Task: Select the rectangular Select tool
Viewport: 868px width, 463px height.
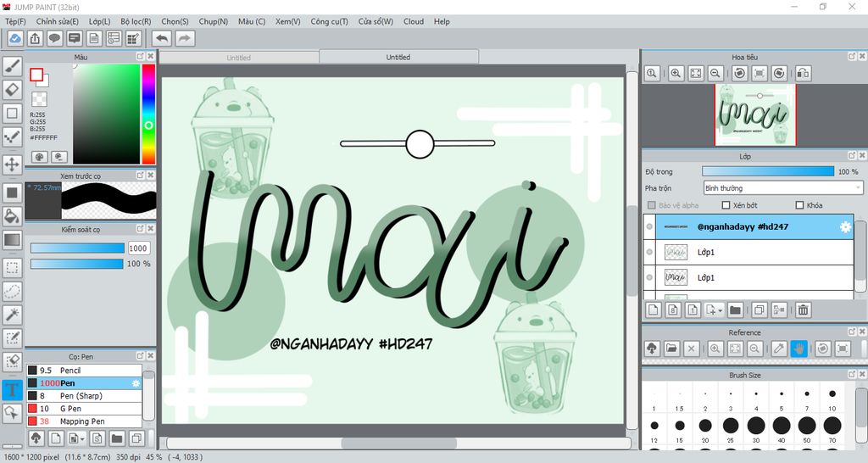Action: 12,268
